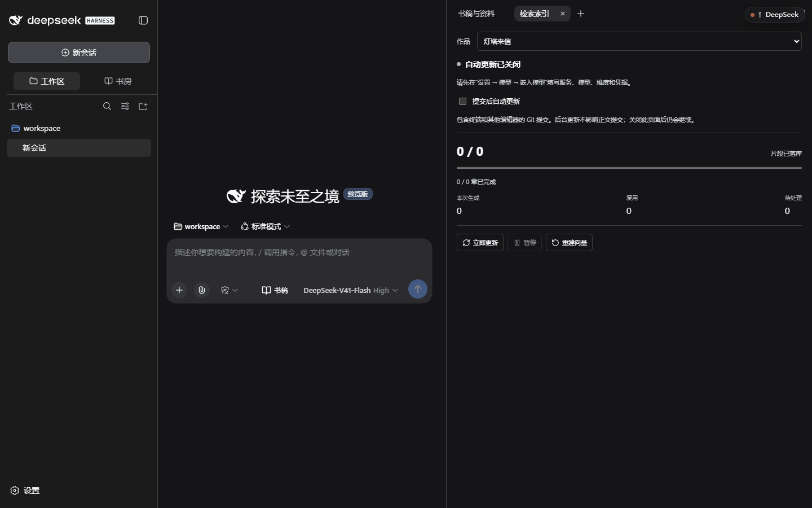Switch to the 书房 tab

tap(118, 81)
